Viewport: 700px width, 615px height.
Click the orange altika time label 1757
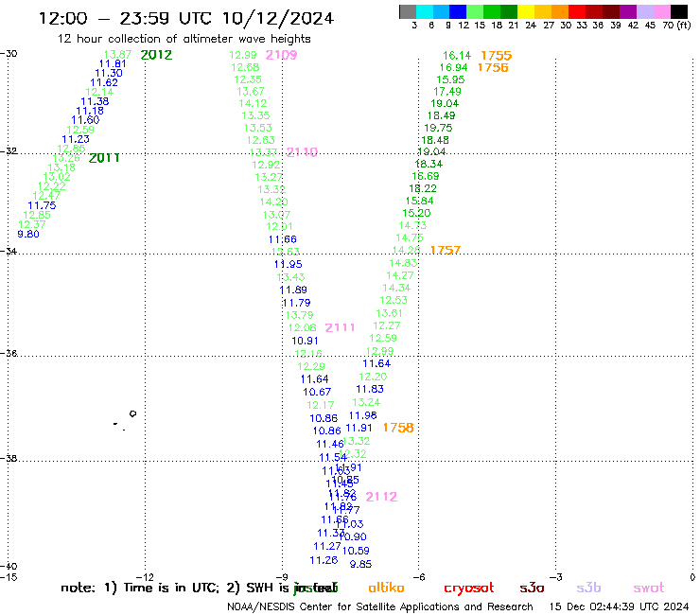coord(446,250)
